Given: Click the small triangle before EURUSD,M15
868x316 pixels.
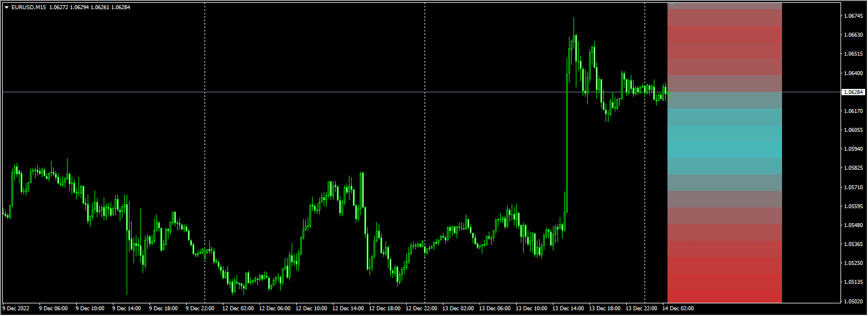Looking at the screenshot, I should [6, 7].
